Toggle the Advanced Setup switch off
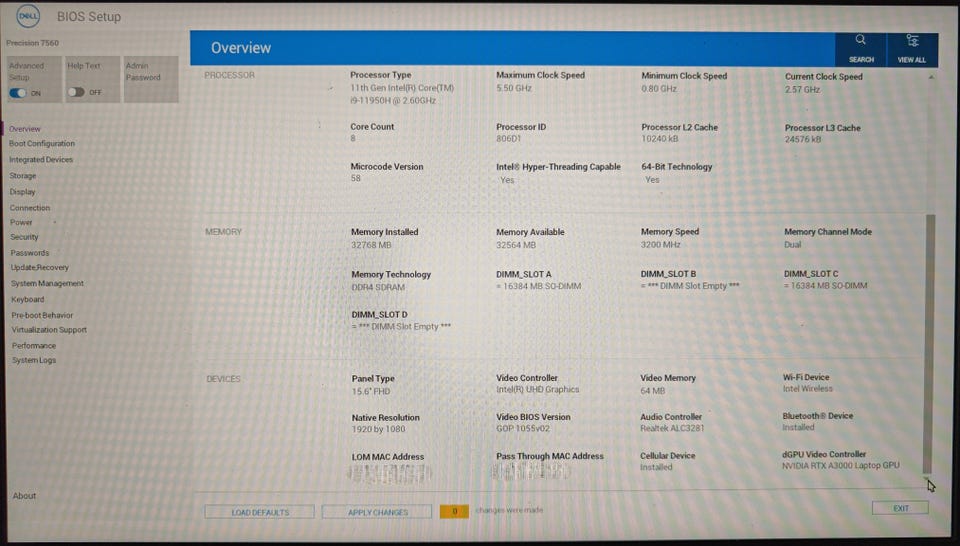This screenshot has width=960, height=546. (x=18, y=93)
